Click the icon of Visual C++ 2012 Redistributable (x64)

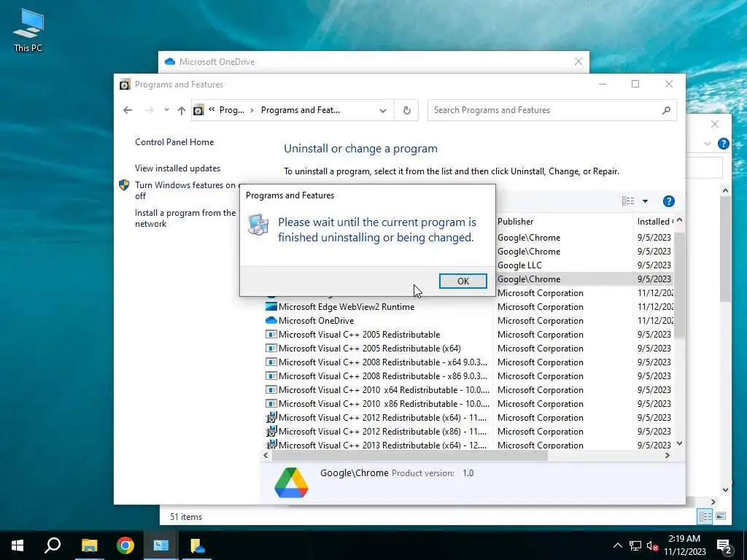tap(271, 417)
